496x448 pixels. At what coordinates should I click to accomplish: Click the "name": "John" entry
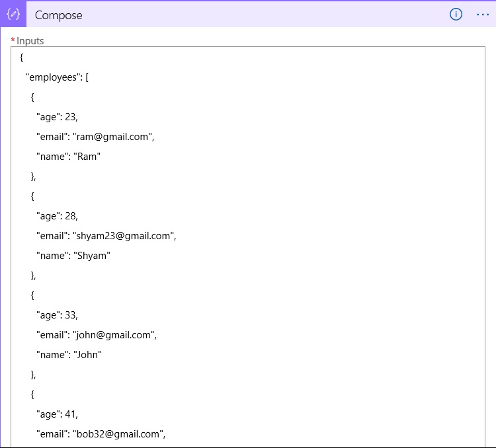(69, 355)
